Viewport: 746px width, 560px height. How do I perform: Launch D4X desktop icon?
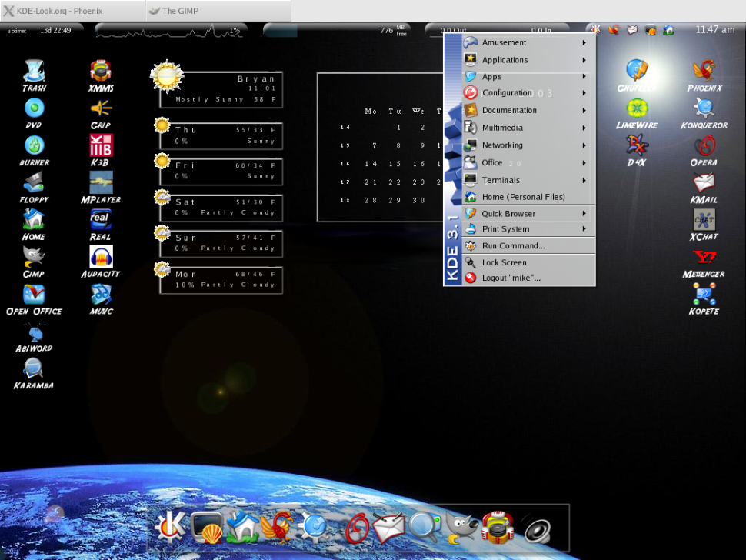[x=637, y=150]
